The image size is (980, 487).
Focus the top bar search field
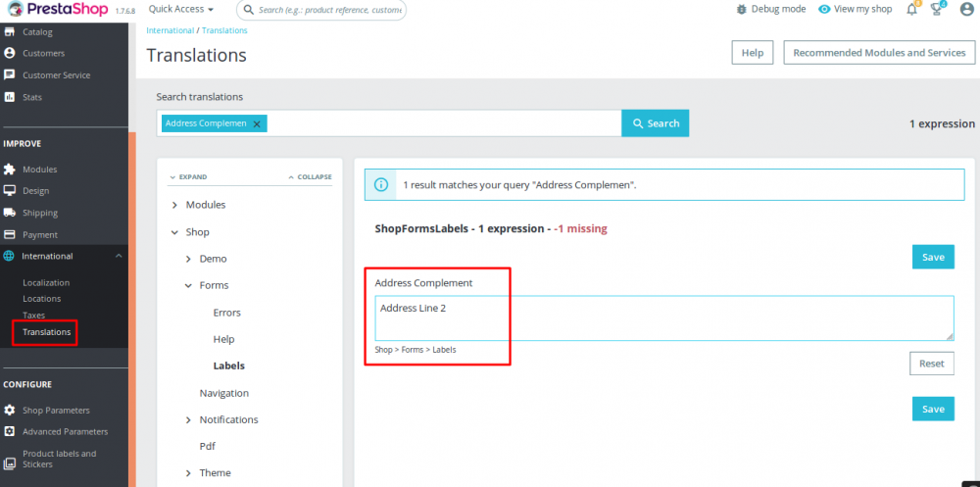click(321, 10)
